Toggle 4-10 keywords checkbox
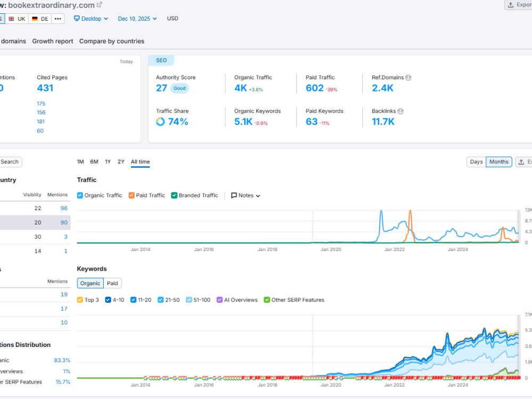Image resolution: width=532 pixels, height=399 pixels. tap(108, 300)
